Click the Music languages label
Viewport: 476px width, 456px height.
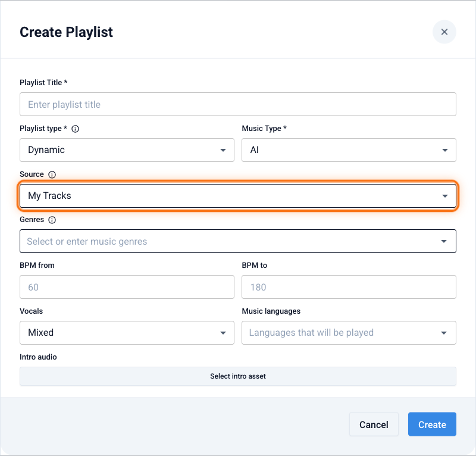point(271,311)
